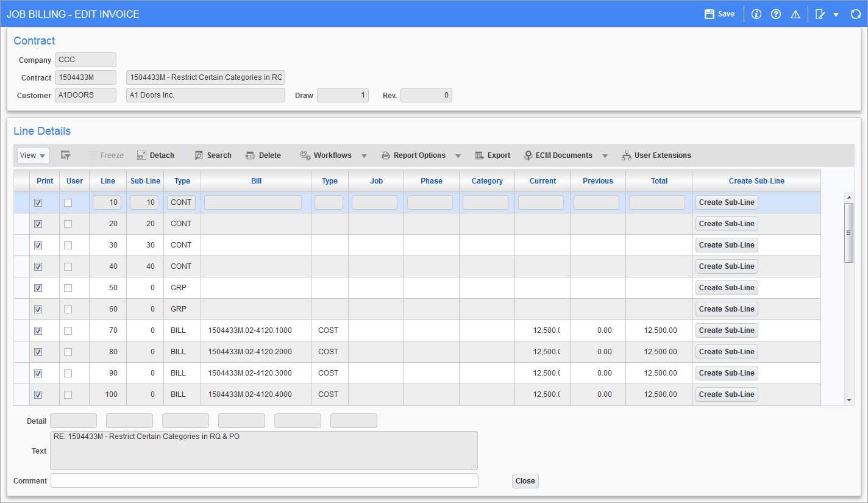The height and width of the screenshot is (503, 868).
Task: Select bill cell 1504433M.02-4120.3000
Action: [x=256, y=373]
